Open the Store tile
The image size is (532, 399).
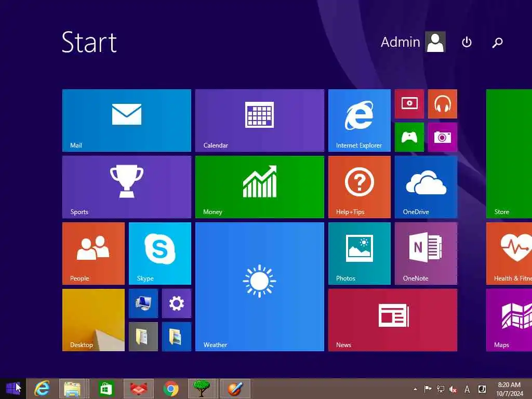coord(509,154)
